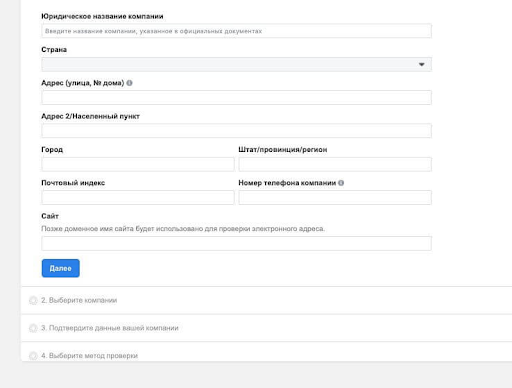The height and width of the screenshot is (388, 512).
Task: Expand step 2. Выберите компании
Action: pos(266,300)
